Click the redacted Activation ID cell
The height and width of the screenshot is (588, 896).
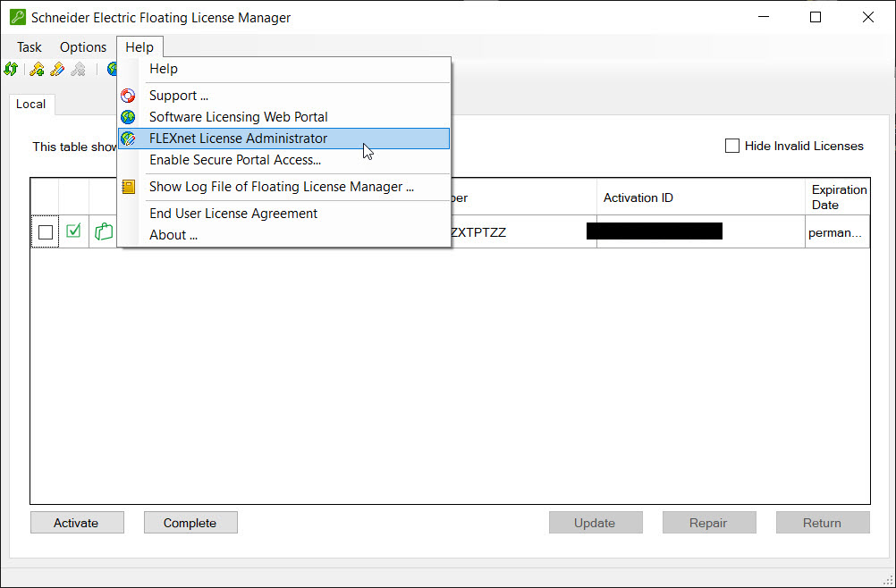700,232
